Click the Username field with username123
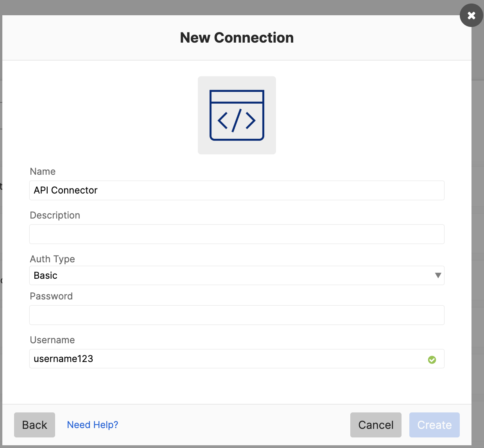 (227, 359)
